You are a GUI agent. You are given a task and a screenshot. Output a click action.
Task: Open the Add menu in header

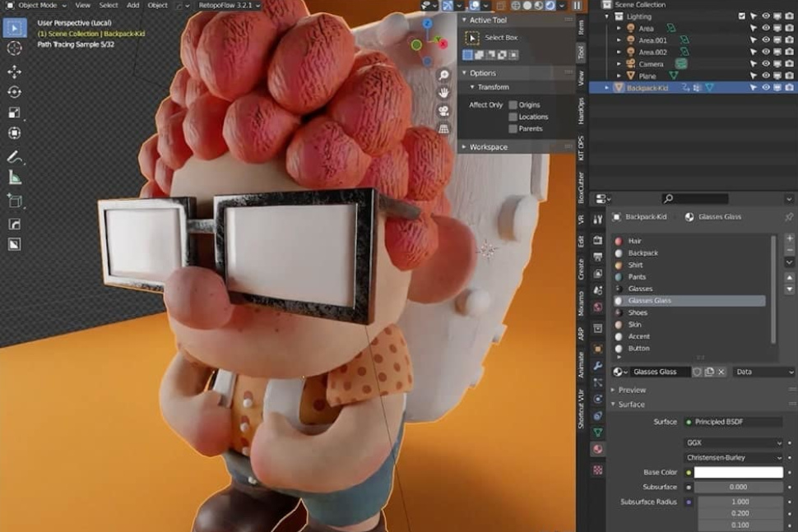click(132, 5)
